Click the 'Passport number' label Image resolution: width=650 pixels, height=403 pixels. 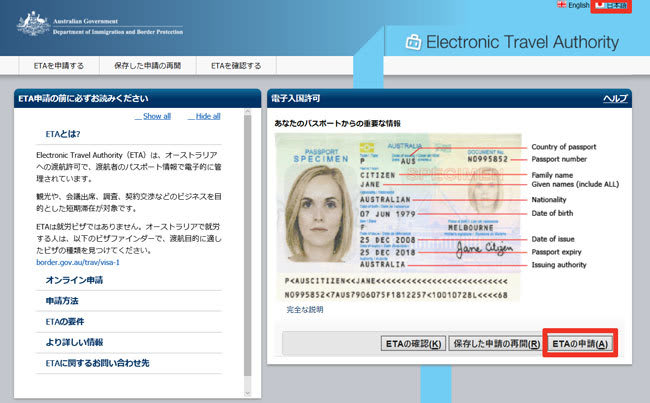pyautogui.click(x=559, y=159)
